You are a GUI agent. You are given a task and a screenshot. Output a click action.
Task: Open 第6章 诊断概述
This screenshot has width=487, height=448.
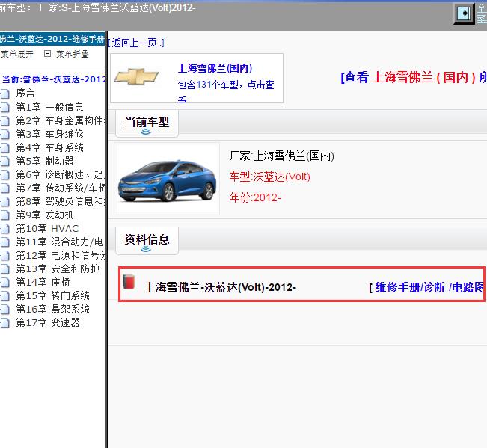pyautogui.click(x=61, y=174)
